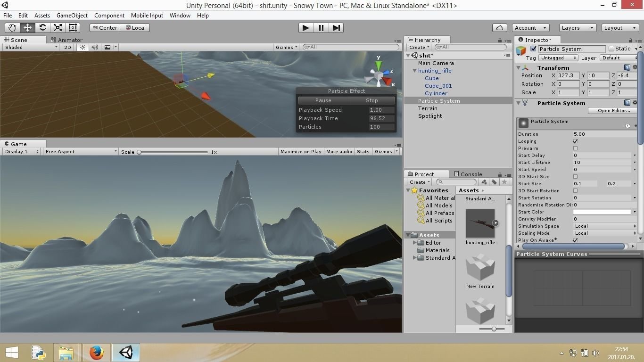Toggle Play On Awake checkbox
The width and height of the screenshot is (644, 362).
[x=575, y=240]
